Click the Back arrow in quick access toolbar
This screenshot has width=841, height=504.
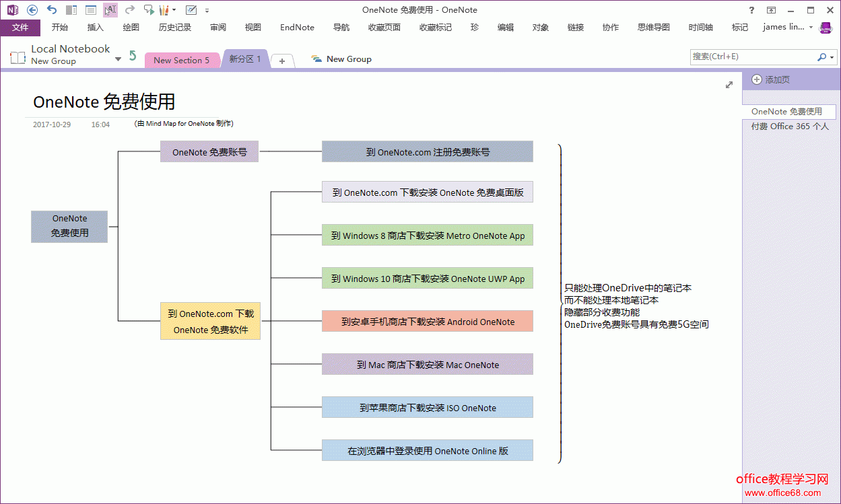pyautogui.click(x=32, y=10)
